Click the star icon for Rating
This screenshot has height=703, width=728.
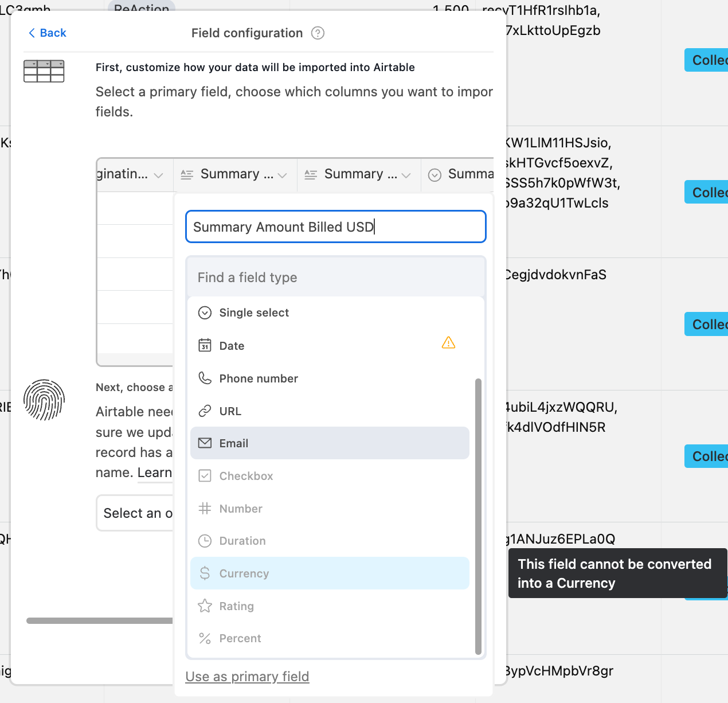coord(205,606)
